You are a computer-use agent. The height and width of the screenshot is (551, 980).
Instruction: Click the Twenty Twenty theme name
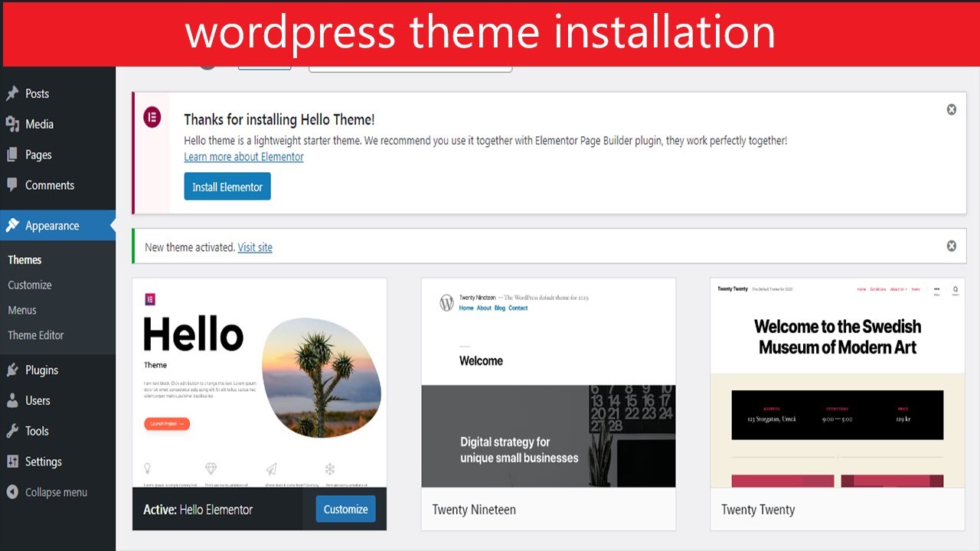[x=758, y=510]
